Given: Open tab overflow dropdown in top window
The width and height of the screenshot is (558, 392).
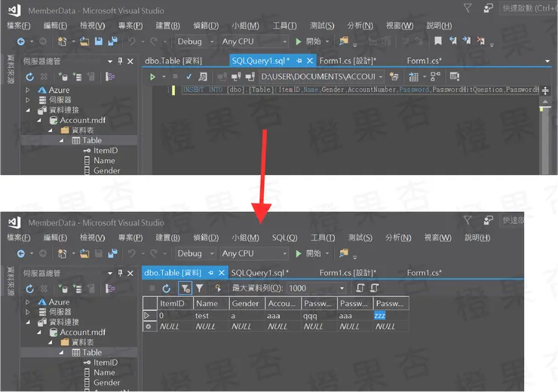Looking at the screenshot, I should (547, 61).
